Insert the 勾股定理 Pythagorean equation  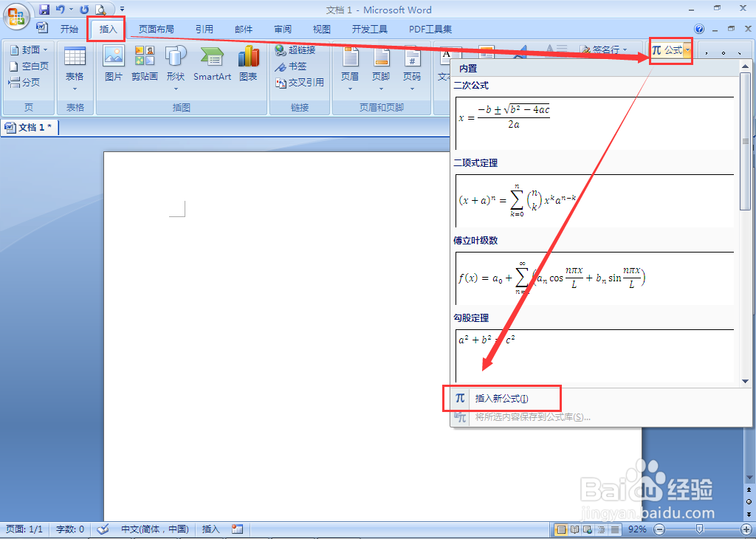[x=595, y=356]
